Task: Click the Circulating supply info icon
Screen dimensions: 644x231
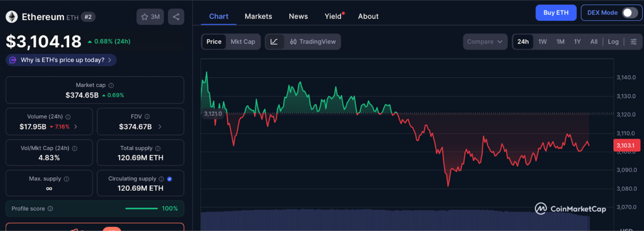Action: click(160, 179)
